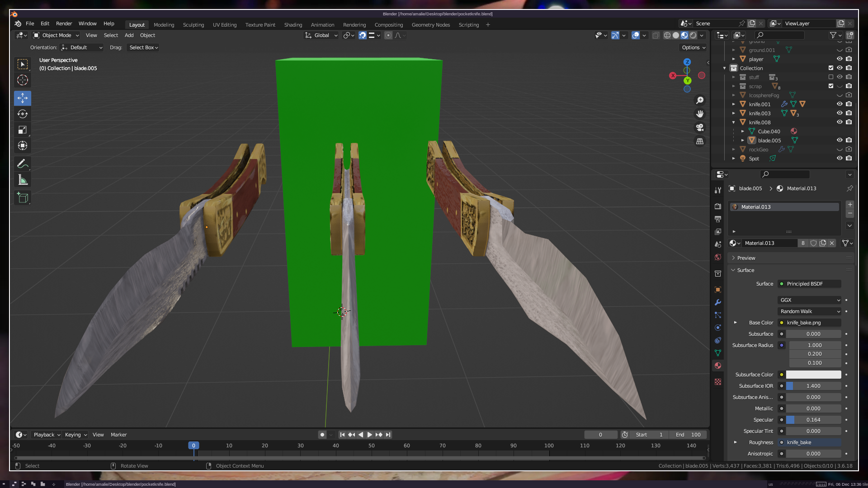Image resolution: width=868 pixels, height=488 pixels.
Task: Hide knife.001 in viewport
Action: click(x=840, y=104)
